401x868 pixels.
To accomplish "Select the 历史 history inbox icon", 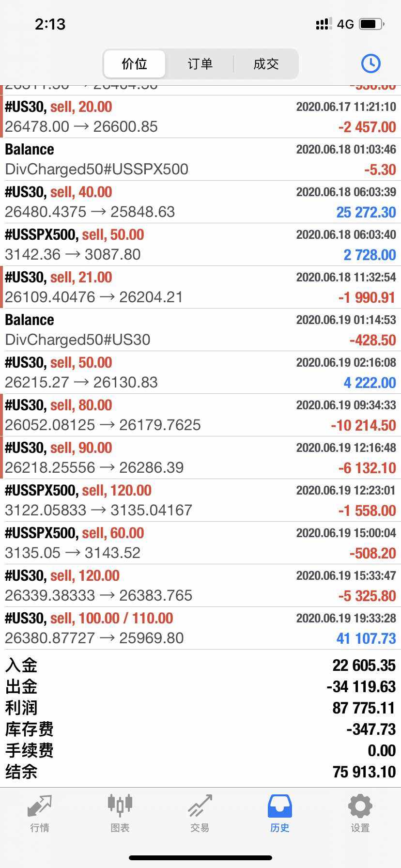I will pyautogui.click(x=280, y=806).
